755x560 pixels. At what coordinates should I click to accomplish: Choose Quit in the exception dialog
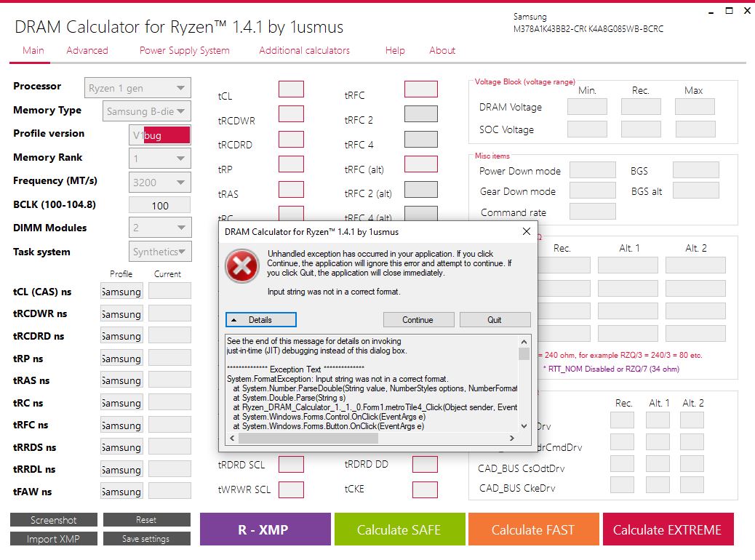coord(495,320)
